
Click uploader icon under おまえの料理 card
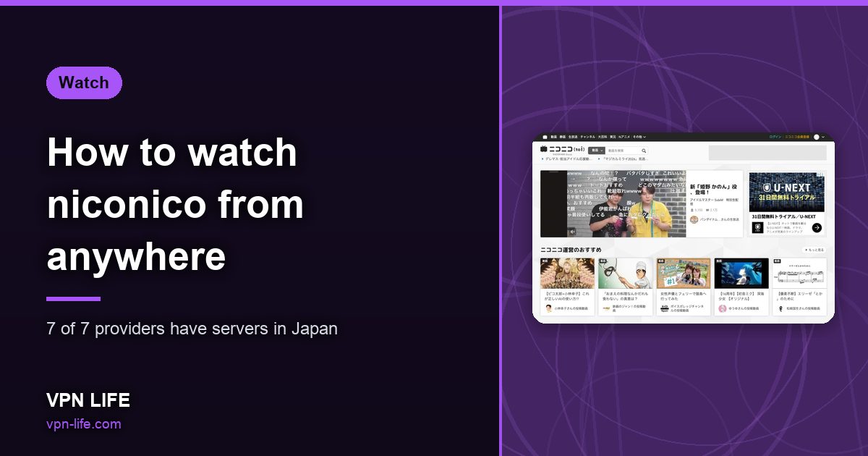point(606,308)
